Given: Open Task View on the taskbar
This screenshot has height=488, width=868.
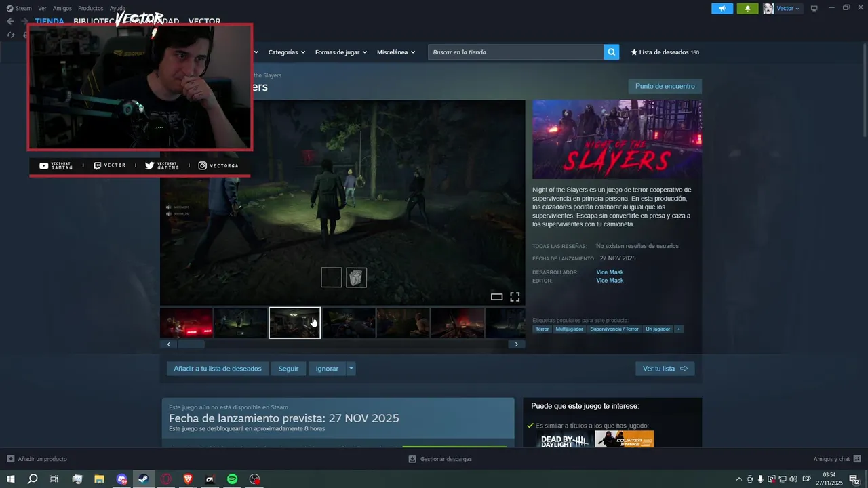Looking at the screenshot, I should coord(54,479).
